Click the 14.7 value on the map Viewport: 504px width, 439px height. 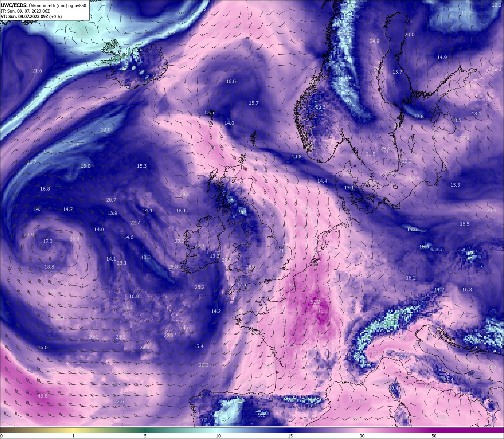[68, 209]
